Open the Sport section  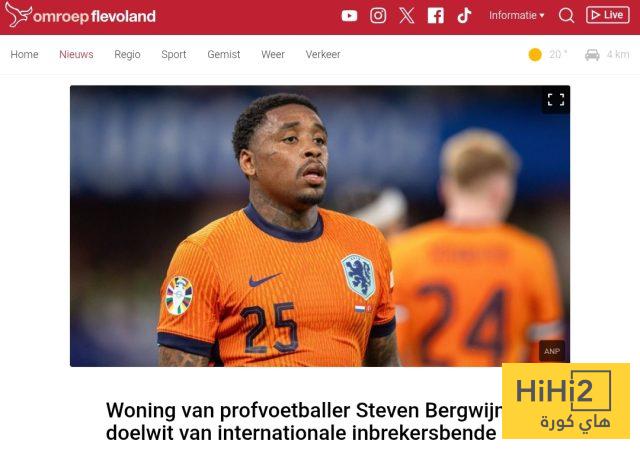(x=174, y=54)
